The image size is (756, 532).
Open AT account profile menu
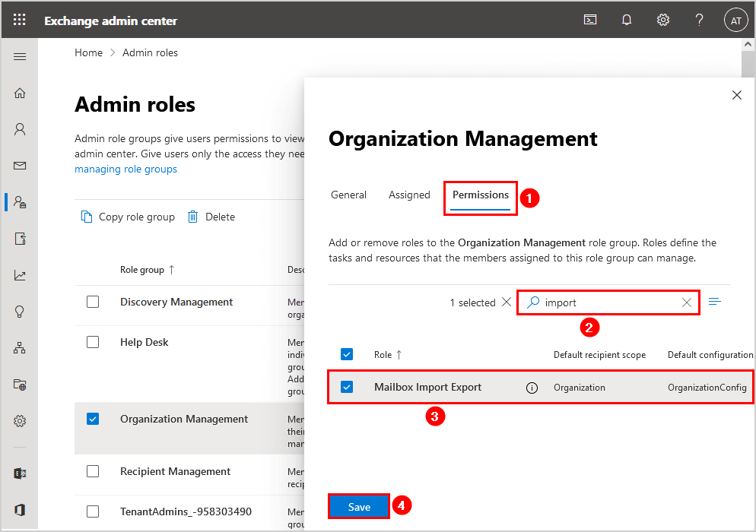coord(735,21)
